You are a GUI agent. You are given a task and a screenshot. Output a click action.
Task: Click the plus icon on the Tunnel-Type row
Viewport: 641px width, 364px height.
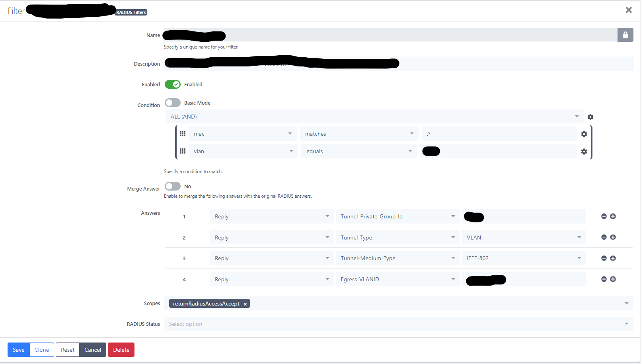(613, 237)
